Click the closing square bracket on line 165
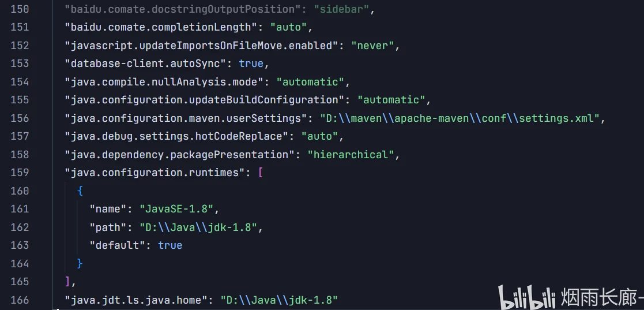The width and height of the screenshot is (644, 310). [x=68, y=282]
